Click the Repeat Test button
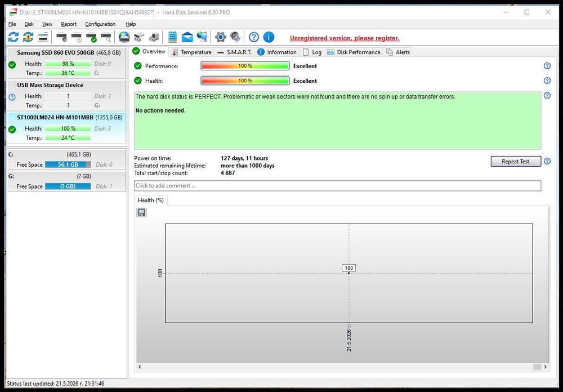This screenshot has height=392, width=563. tap(516, 161)
